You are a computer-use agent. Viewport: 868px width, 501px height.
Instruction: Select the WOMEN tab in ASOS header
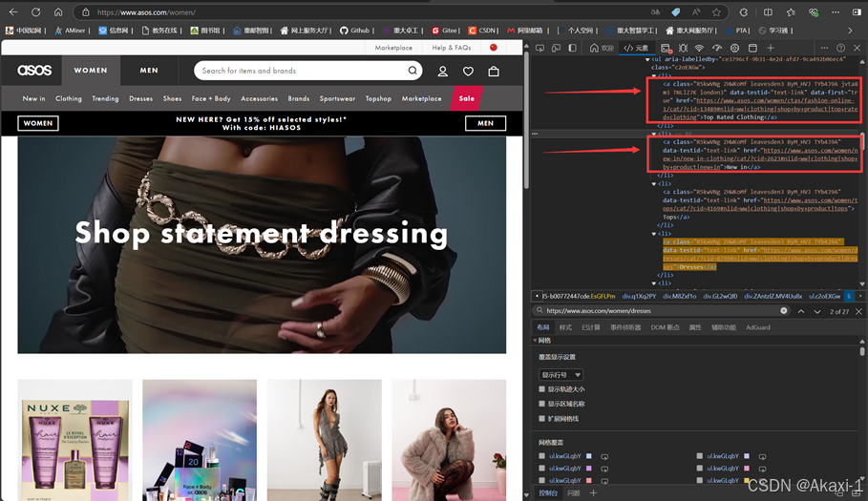[91, 71]
